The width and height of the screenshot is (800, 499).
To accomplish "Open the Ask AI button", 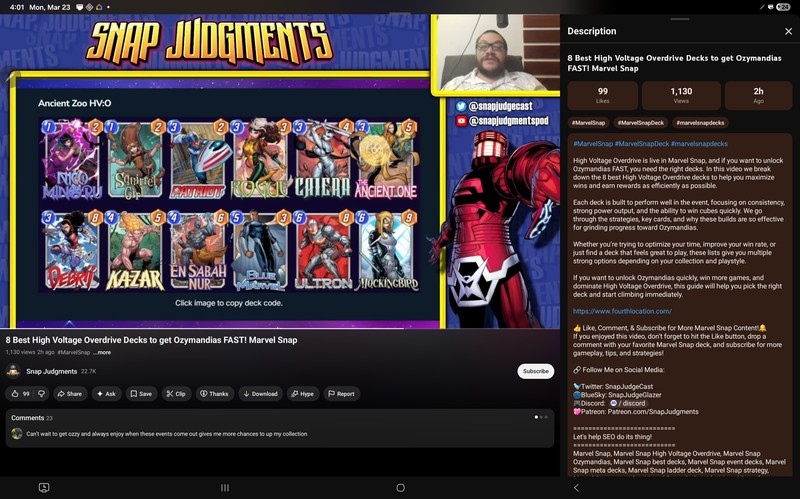I will [106, 393].
